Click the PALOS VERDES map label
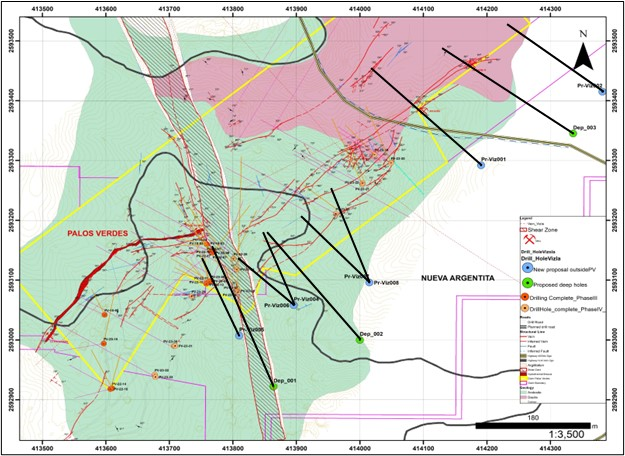Viewport: 625px width, 456px height. pyautogui.click(x=97, y=234)
